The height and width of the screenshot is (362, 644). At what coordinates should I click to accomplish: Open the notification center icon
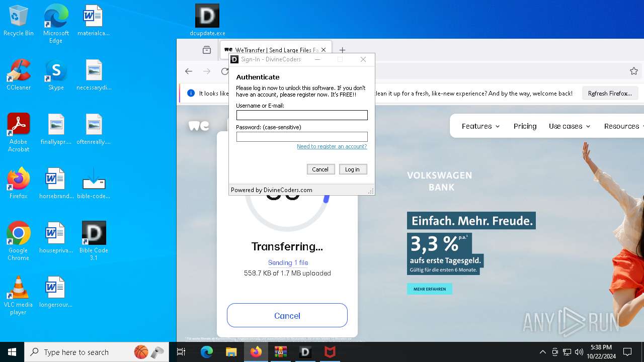[x=627, y=352]
